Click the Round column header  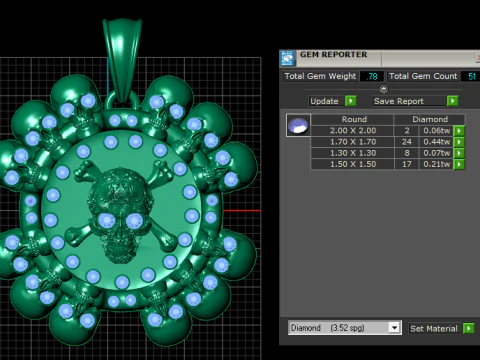click(x=354, y=119)
